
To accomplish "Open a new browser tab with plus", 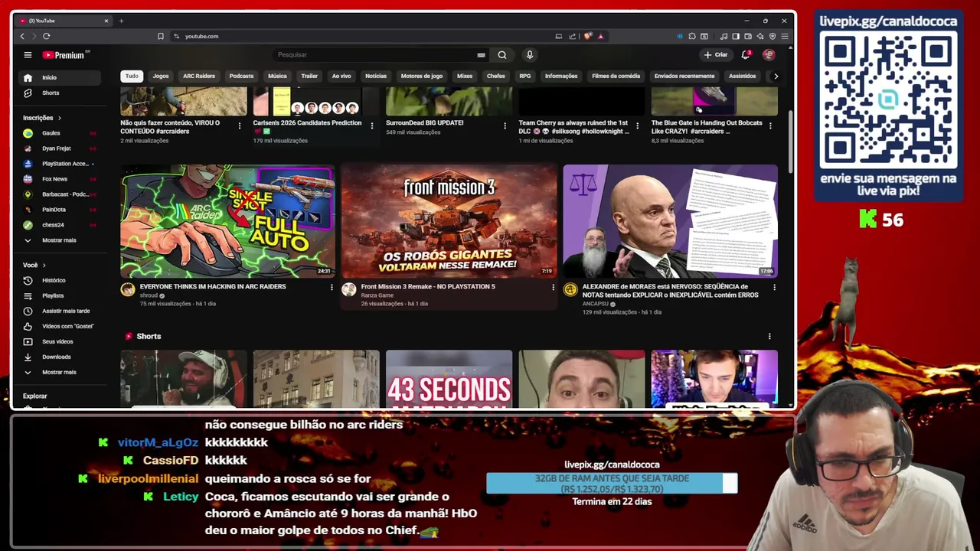I will (x=121, y=21).
